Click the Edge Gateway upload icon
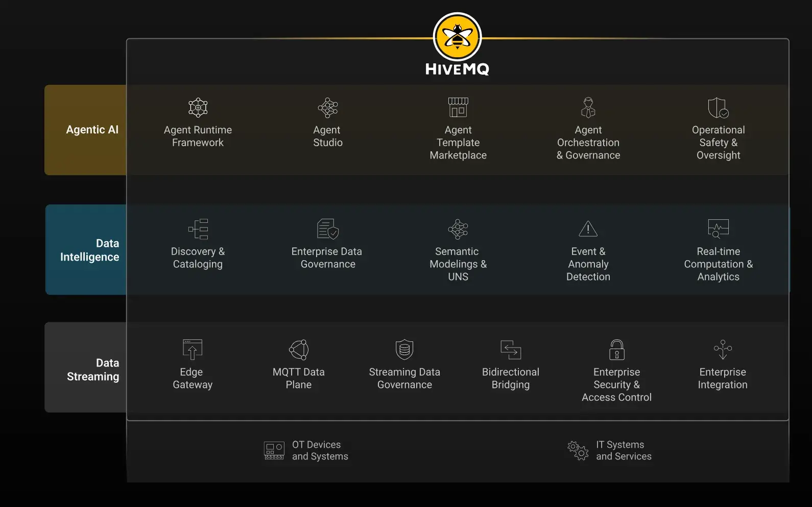Image resolution: width=812 pixels, height=507 pixels. click(x=193, y=350)
